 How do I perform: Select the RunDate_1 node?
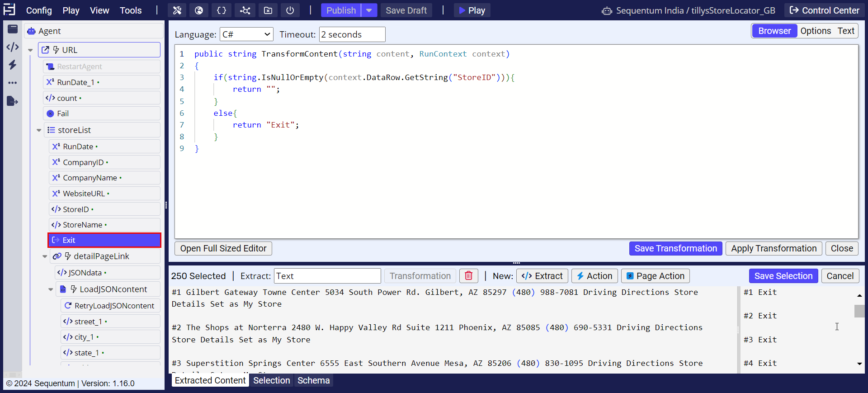pos(102,82)
